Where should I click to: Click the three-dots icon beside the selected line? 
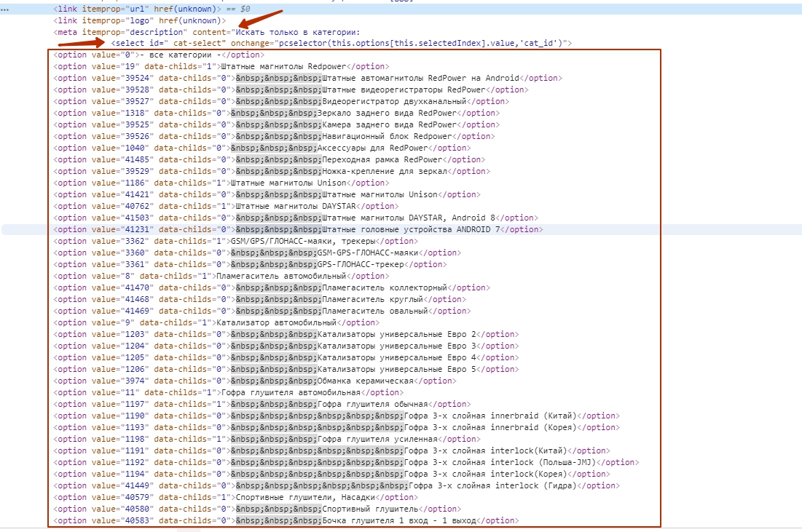click(6, 9)
